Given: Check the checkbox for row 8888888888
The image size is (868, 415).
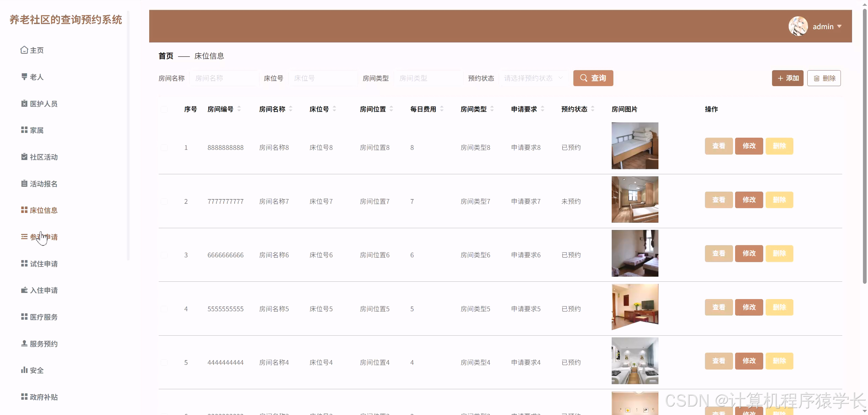Looking at the screenshot, I should point(164,147).
